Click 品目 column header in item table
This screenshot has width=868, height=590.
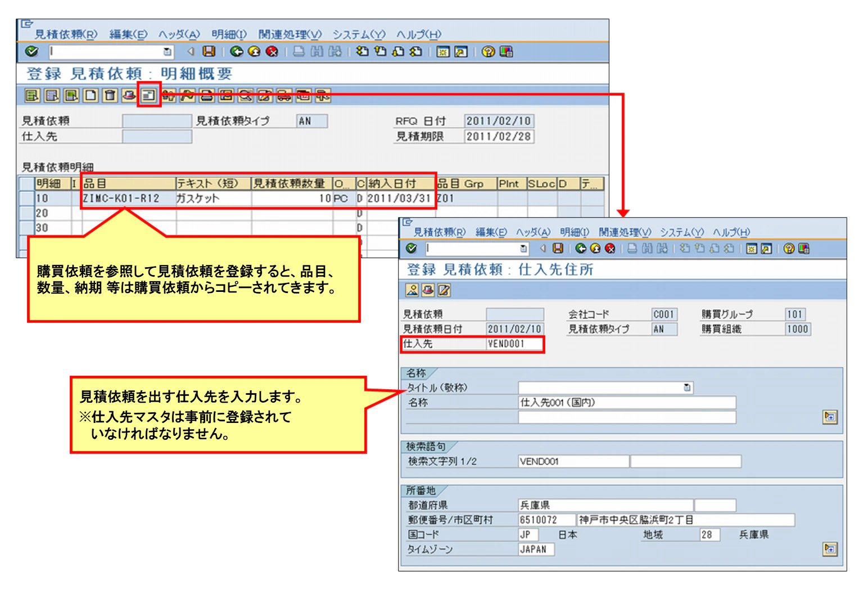(x=129, y=183)
